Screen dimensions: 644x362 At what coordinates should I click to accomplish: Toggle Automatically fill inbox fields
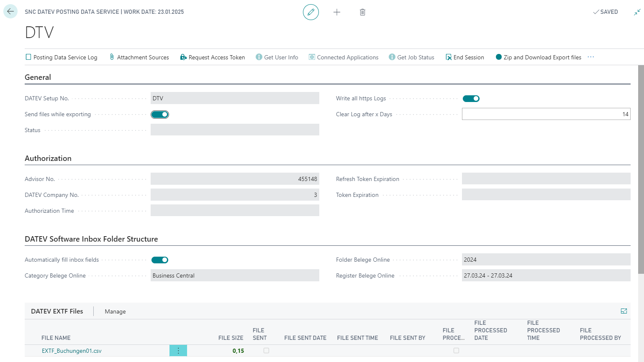click(160, 260)
